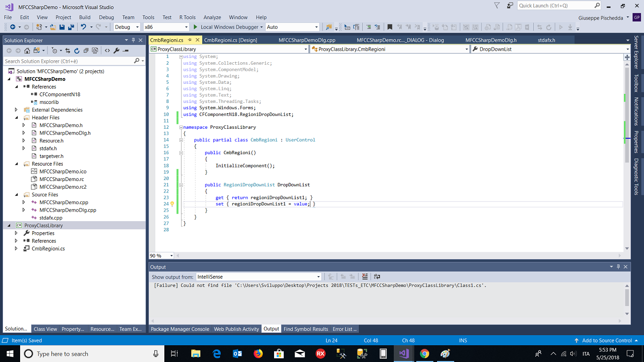The width and height of the screenshot is (644, 362).
Task: Toggle auto-hide pin on Output panel
Action: (619, 267)
